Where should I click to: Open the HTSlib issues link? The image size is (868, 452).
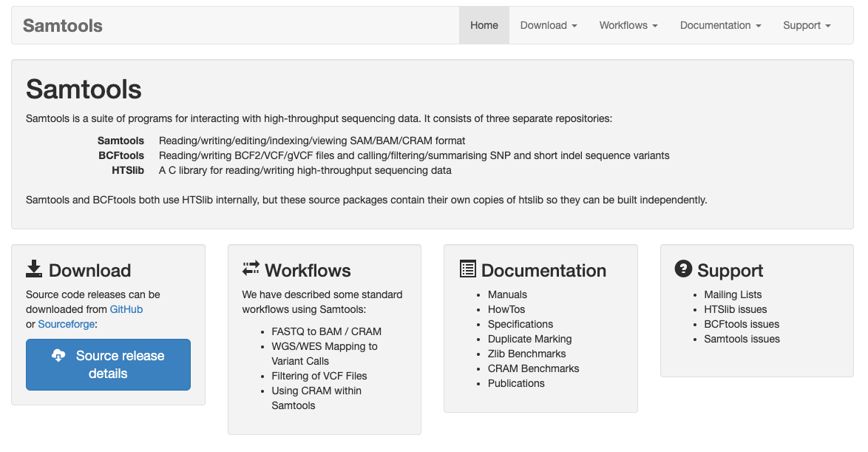735,309
